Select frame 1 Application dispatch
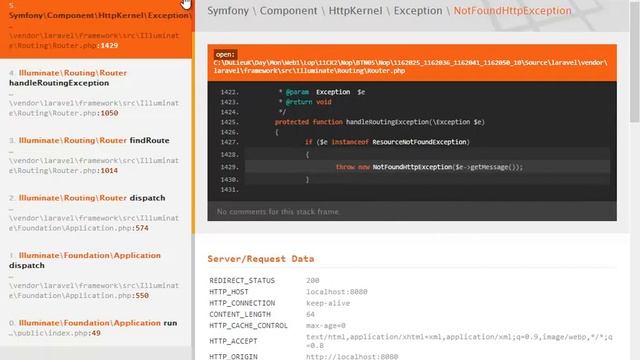Viewport: 640px width, 360px height. coord(96,275)
